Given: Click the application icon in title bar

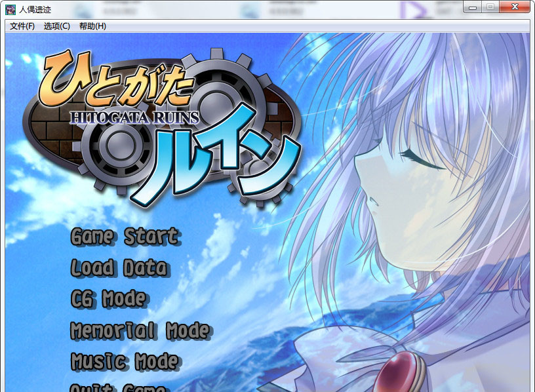Looking at the screenshot, I should point(10,10).
